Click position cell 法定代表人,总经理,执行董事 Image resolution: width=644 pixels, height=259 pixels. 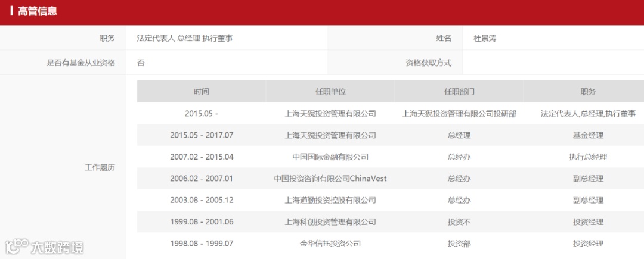(588, 114)
